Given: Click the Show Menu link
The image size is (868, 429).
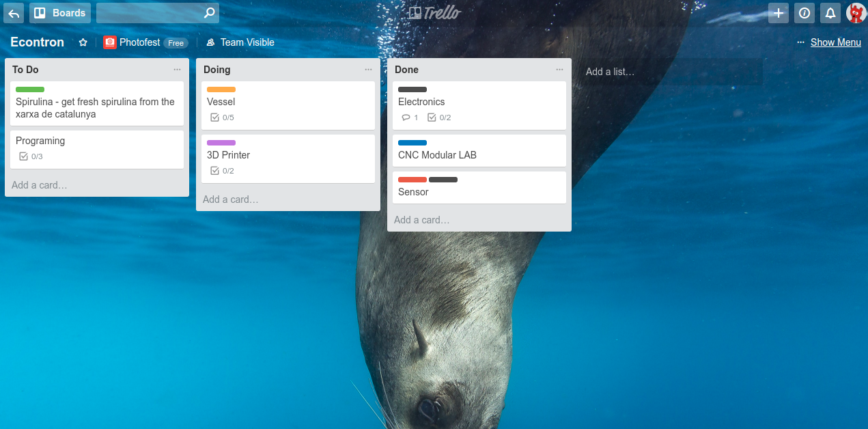Looking at the screenshot, I should (835, 42).
